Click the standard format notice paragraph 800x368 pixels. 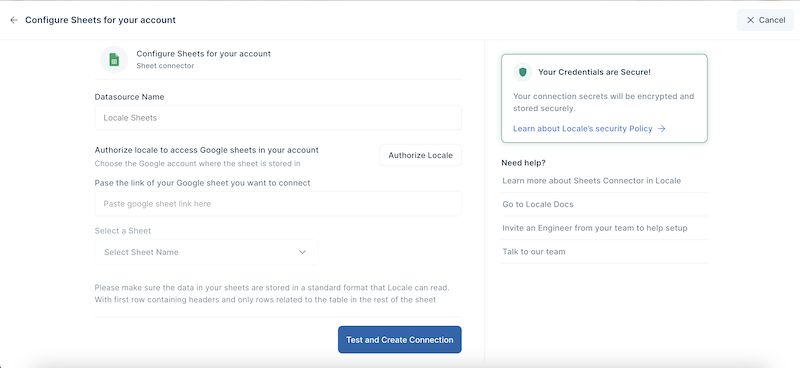point(272,293)
